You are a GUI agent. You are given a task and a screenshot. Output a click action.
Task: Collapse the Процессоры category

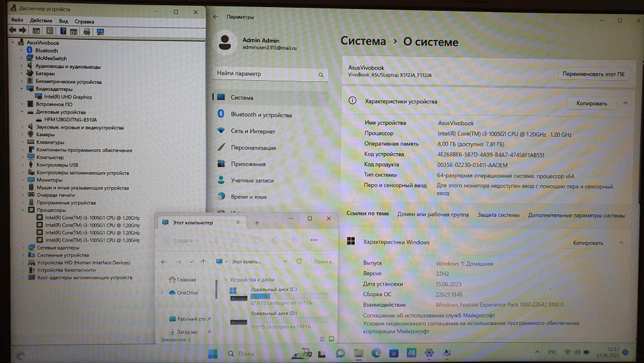pyautogui.click(x=23, y=210)
